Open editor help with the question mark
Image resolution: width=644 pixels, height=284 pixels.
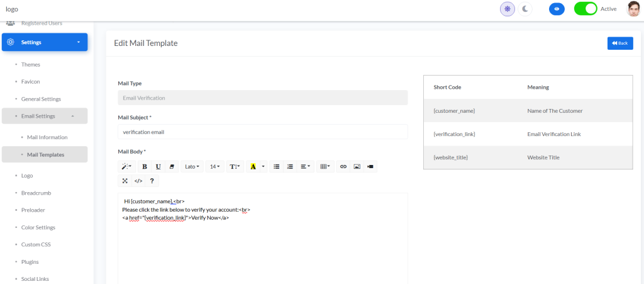click(x=152, y=181)
